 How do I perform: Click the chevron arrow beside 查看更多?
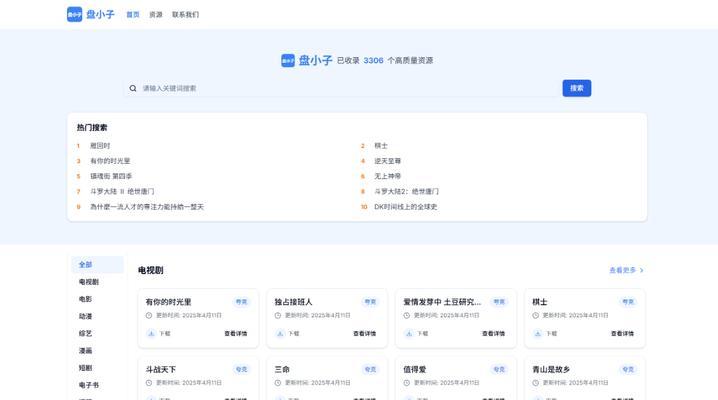pyautogui.click(x=642, y=270)
